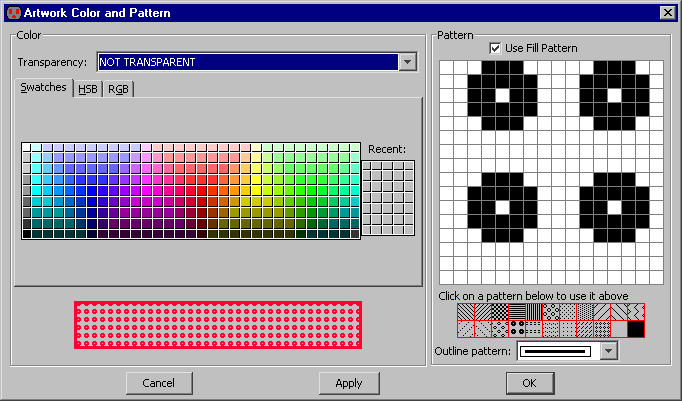
Task: Choose the vertical lines pattern
Action: click(534, 311)
